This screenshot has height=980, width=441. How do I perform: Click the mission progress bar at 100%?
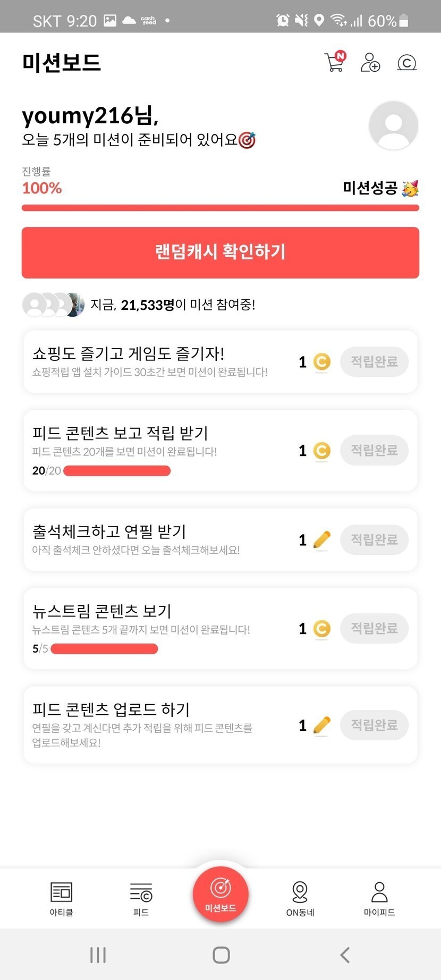pos(220,208)
